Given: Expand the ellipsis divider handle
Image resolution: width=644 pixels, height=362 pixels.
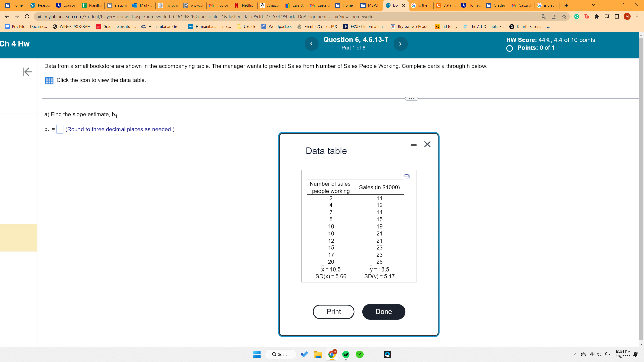Looking at the screenshot, I should click(x=411, y=99).
